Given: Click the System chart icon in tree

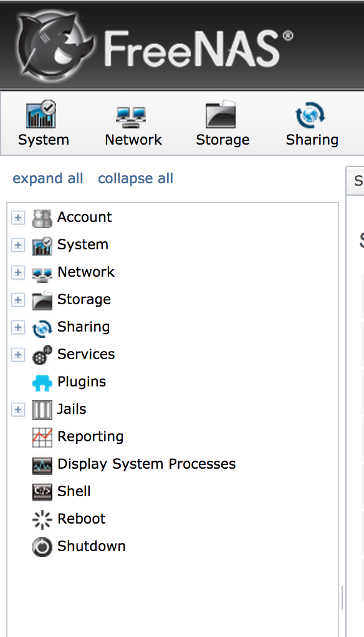Looking at the screenshot, I should (x=42, y=246).
